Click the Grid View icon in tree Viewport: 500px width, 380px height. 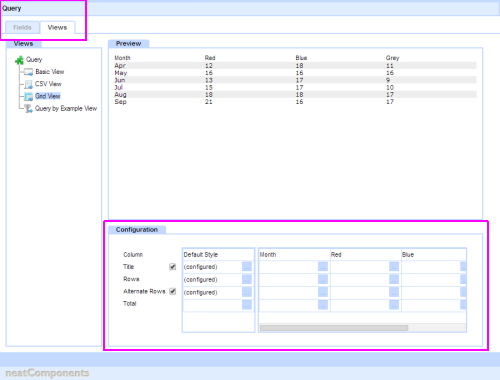(x=29, y=97)
